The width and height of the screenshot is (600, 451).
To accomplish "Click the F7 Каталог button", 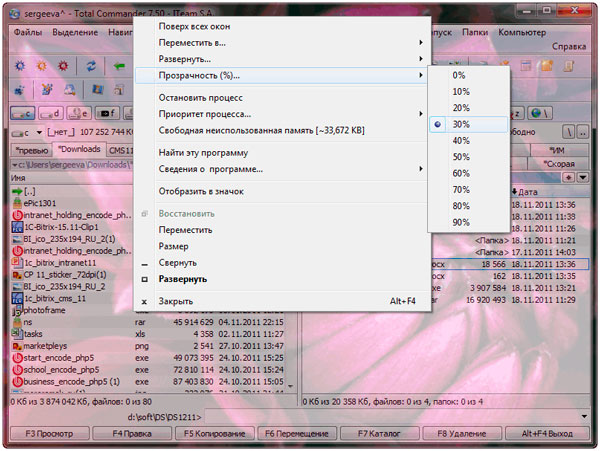I will click(x=379, y=434).
